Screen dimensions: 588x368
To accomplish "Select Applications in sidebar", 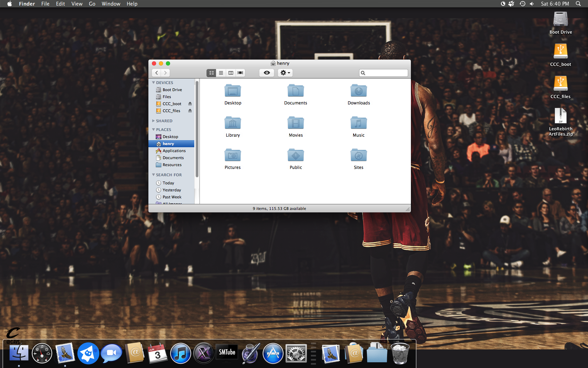I will coord(171,151).
